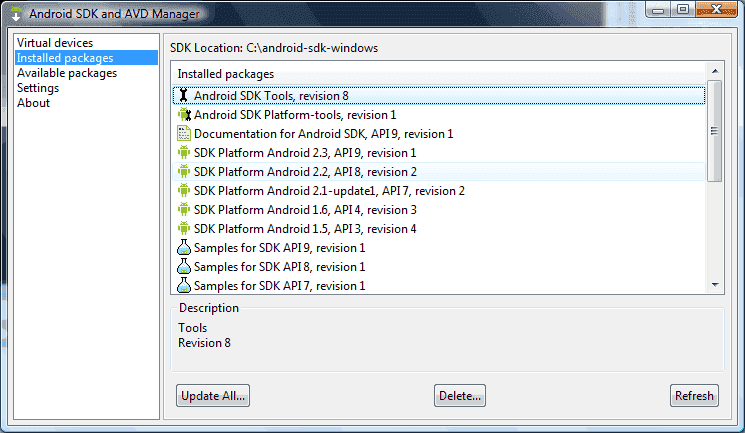This screenshot has width=745, height=433.
Task: Click the package list scrollbar thumb
Action: click(x=715, y=131)
